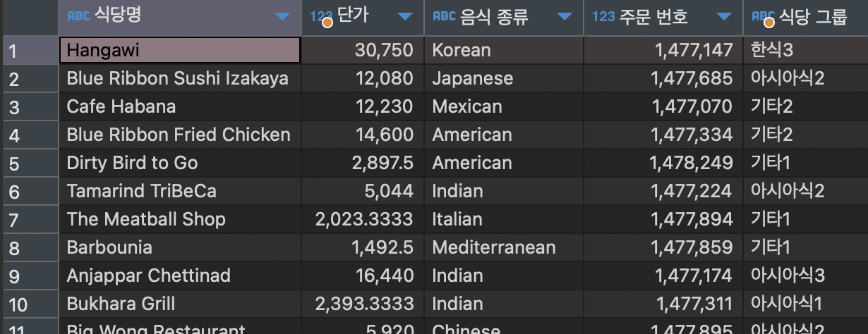Select the 음식 종류 column header

[x=504, y=17]
